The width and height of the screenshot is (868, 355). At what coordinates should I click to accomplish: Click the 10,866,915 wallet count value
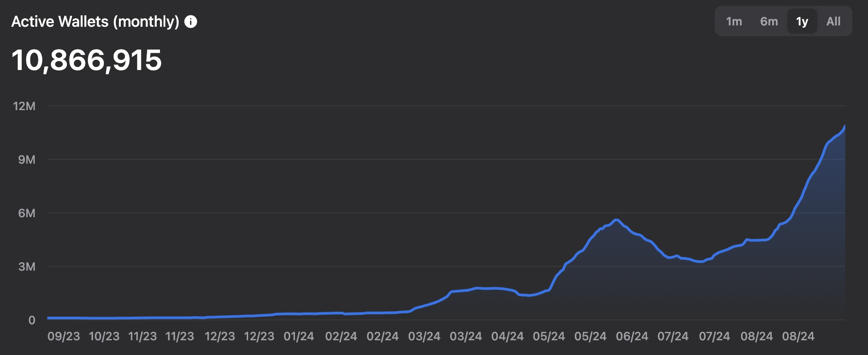point(86,60)
